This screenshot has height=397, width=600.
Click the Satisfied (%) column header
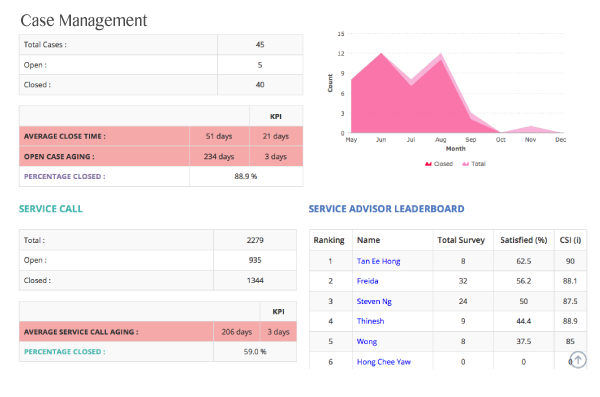tap(523, 240)
